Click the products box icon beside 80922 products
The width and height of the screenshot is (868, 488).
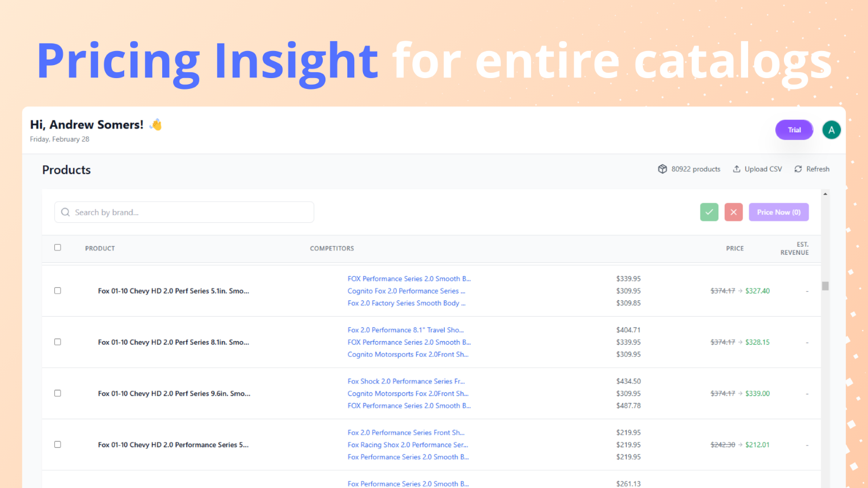[x=662, y=169]
